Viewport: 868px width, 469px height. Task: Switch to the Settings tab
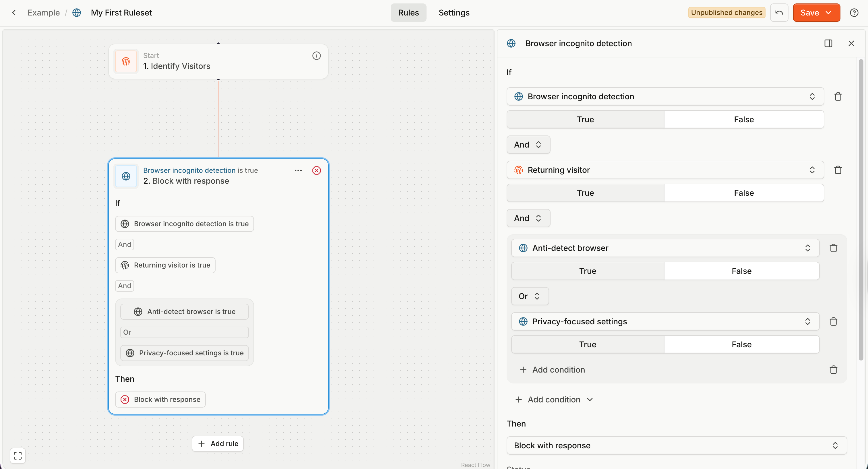(454, 13)
